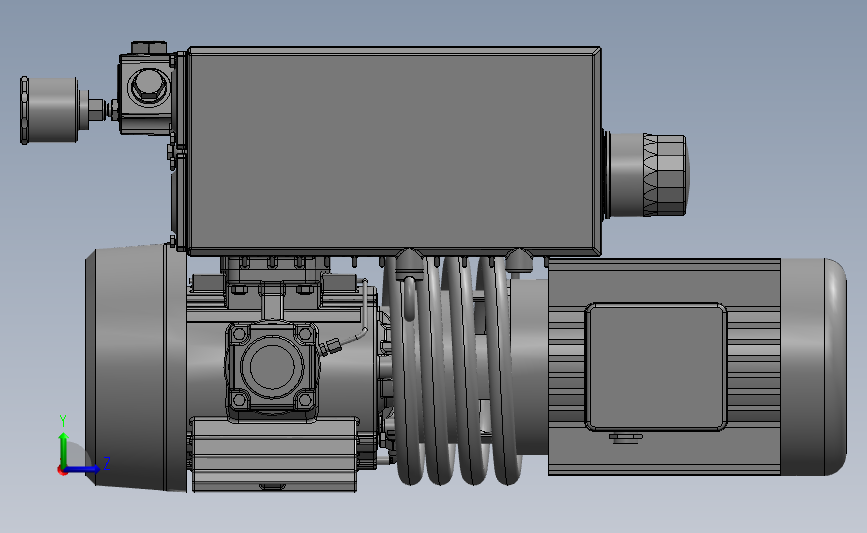Select the rounded motor fan cover at right end
867x533 pixels.
[813, 367]
